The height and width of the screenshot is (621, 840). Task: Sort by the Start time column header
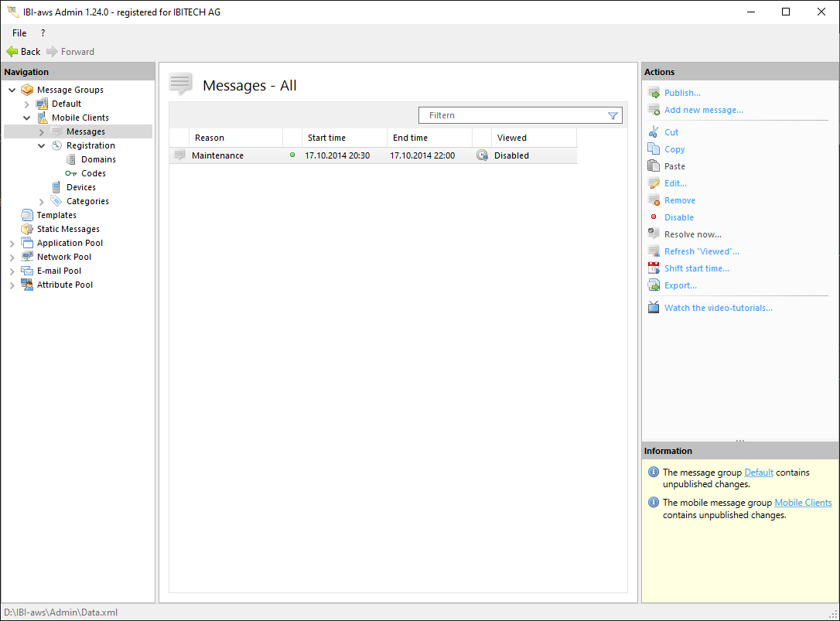(x=326, y=138)
